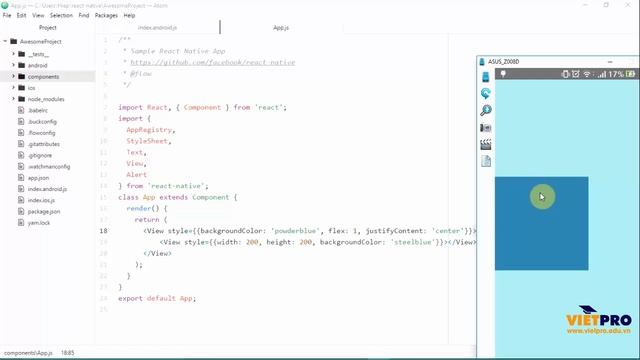Collapse the AwesomeProject root folder arrow
The image size is (640, 360).
click(x=5, y=41)
